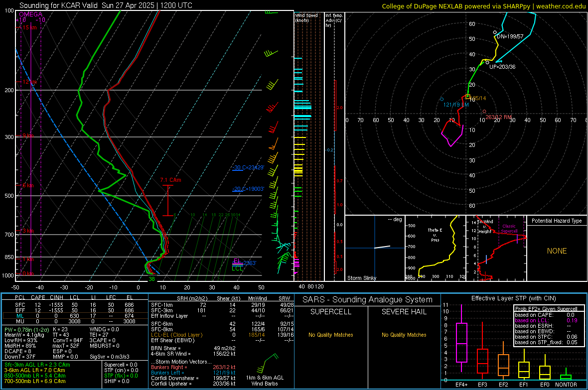The width and height of the screenshot is (588, 390).
Task: Click the Wind Speed (knots) header
Action: point(306,17)
